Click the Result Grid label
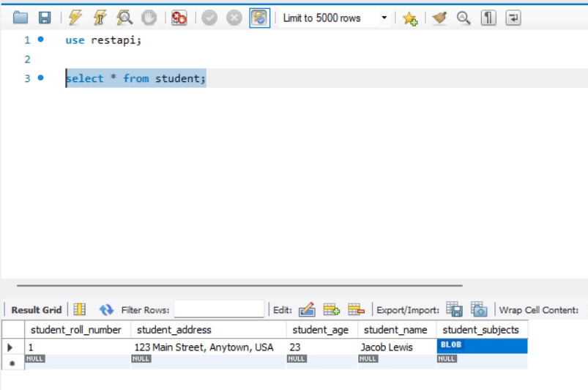This screenshot has width=588, height=390. [x=37, y=310]
